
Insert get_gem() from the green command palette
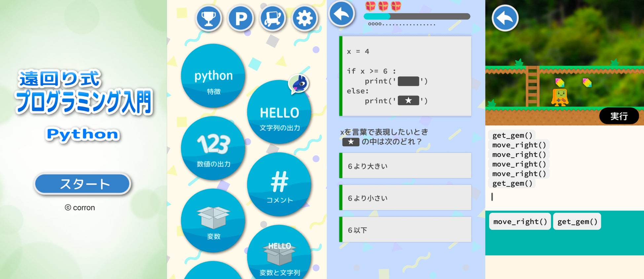point(577,222)
